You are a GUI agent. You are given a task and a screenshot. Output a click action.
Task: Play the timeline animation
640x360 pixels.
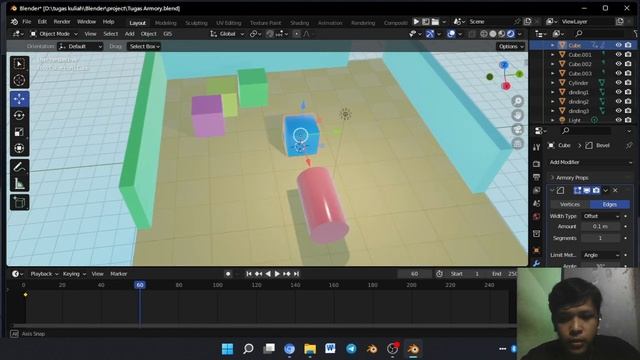[277, 274]
